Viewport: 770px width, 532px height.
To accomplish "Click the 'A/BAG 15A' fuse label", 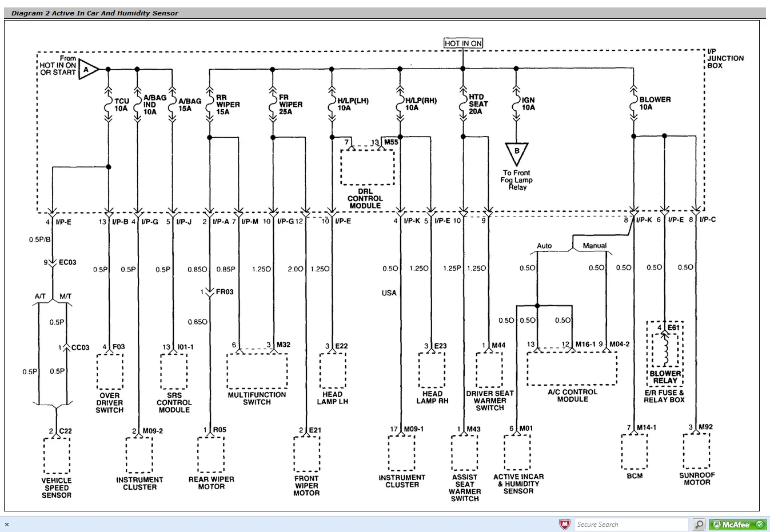I will pos(190,105).
